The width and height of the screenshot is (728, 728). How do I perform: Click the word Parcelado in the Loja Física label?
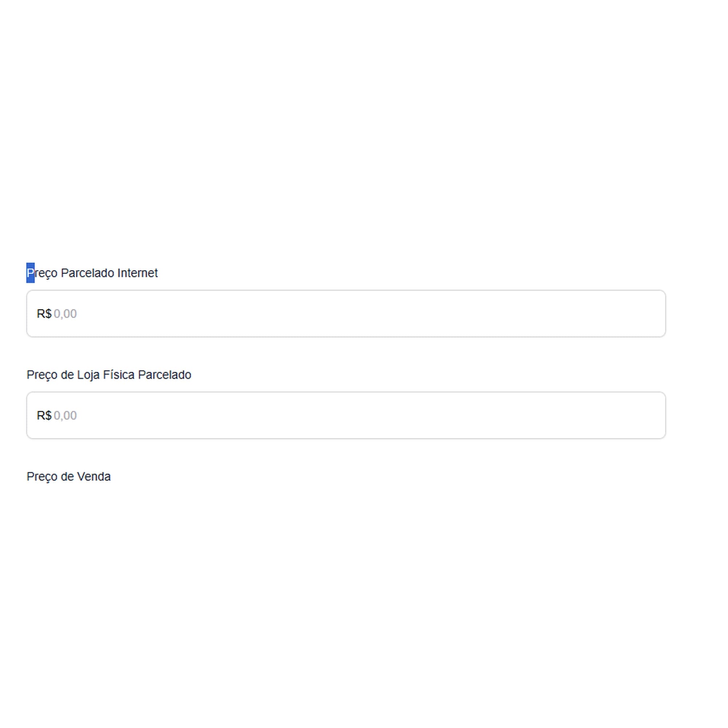(165, 375)
